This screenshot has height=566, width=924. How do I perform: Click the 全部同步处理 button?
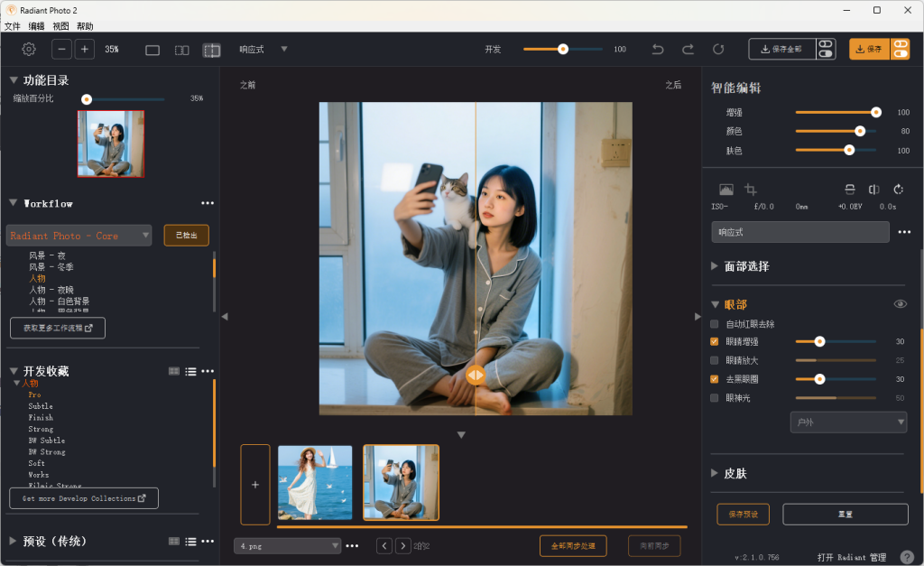[573, 545]
